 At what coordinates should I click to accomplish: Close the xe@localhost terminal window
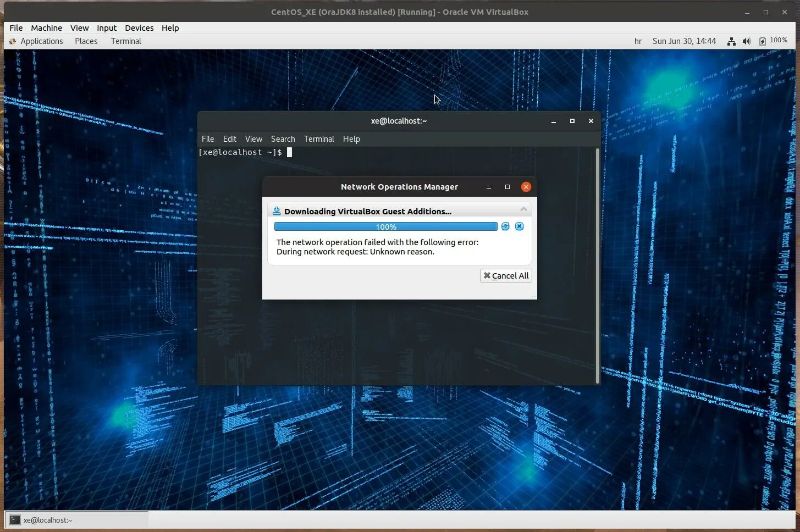point(591,121)
